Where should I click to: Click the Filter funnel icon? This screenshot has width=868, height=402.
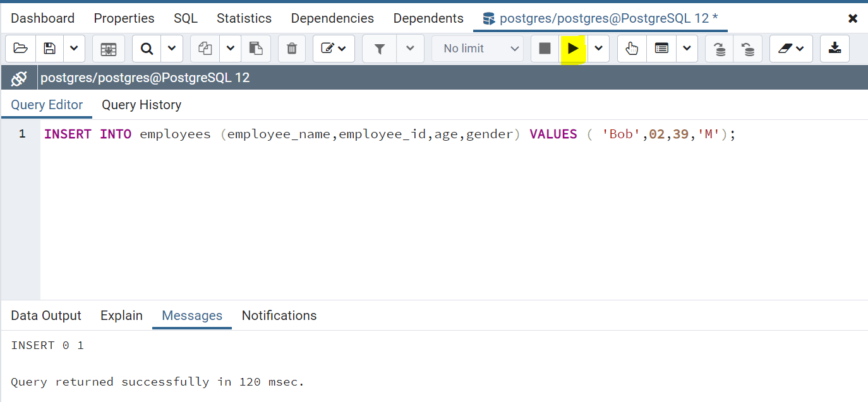[380, 49]
